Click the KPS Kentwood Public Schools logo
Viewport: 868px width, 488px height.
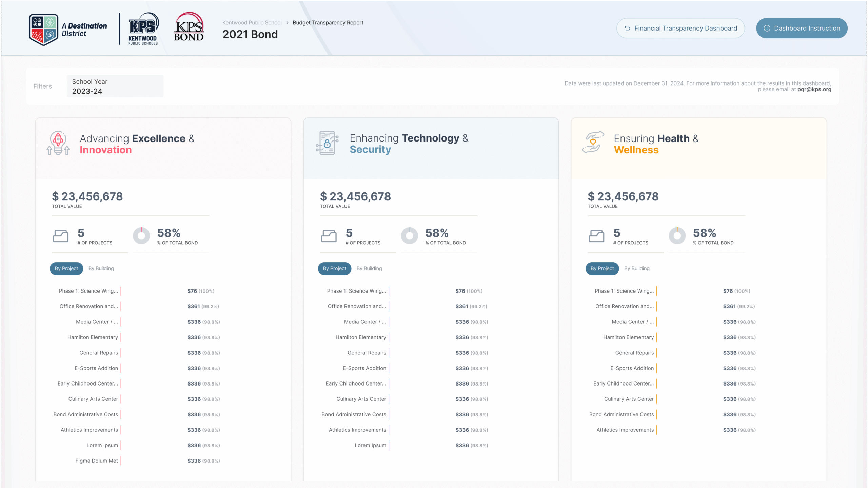click(x=143, y=29)
